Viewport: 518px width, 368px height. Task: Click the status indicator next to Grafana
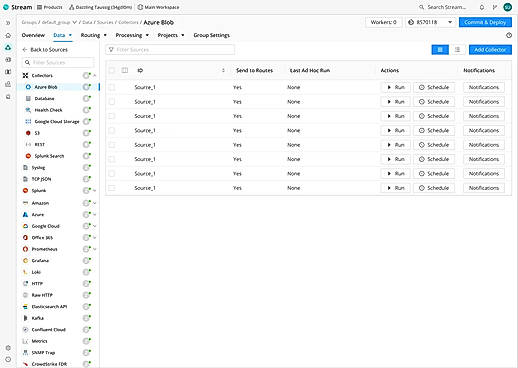pyautogui.click(x=87, y=261)
